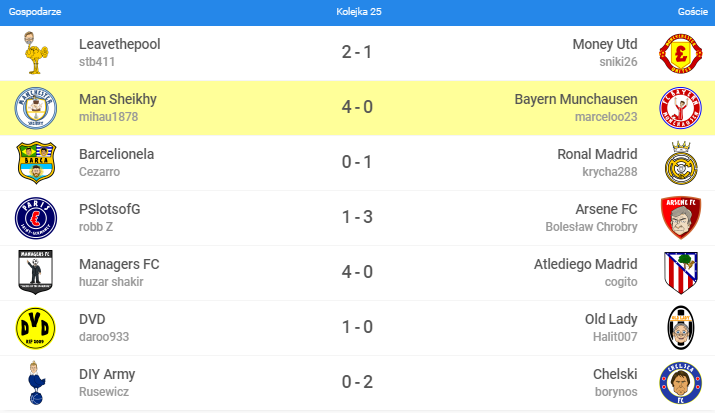The width and height of the screenshot is (715, 413).
Task: Select the Man Sheikhy team crest
Action: click(36, 108)
